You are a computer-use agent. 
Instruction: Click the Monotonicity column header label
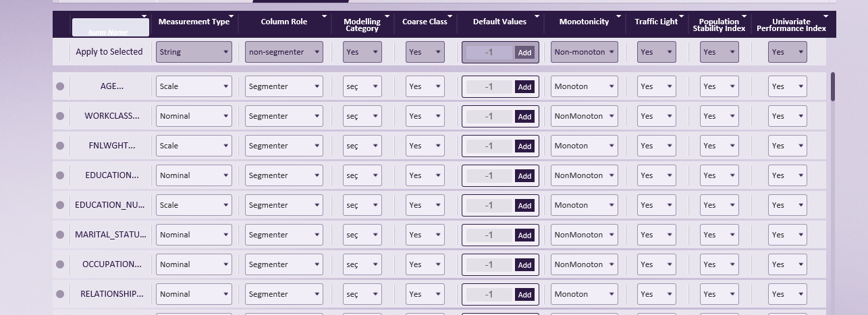coord(584,22)
